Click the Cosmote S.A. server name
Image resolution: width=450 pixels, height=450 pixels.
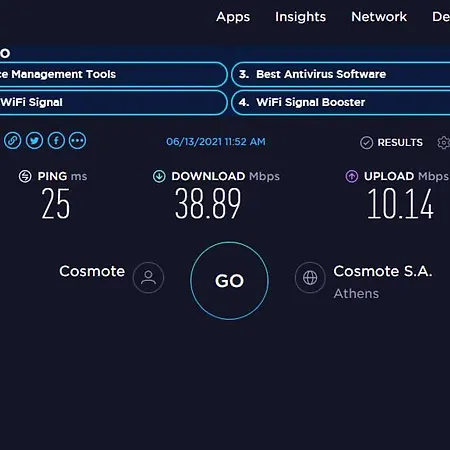point(383,271)
